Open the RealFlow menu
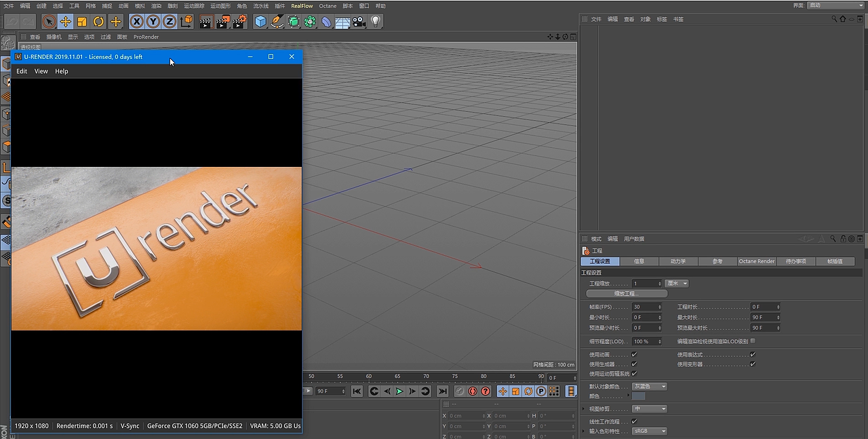Viewport: 868px width, 439px height. pos(302,6)
